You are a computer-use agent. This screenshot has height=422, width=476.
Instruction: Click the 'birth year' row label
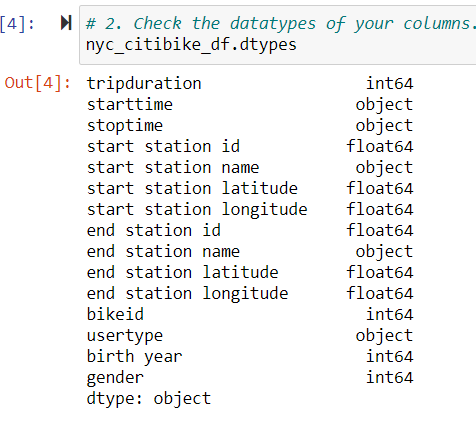pyautogui.click(x=134, y=357)
